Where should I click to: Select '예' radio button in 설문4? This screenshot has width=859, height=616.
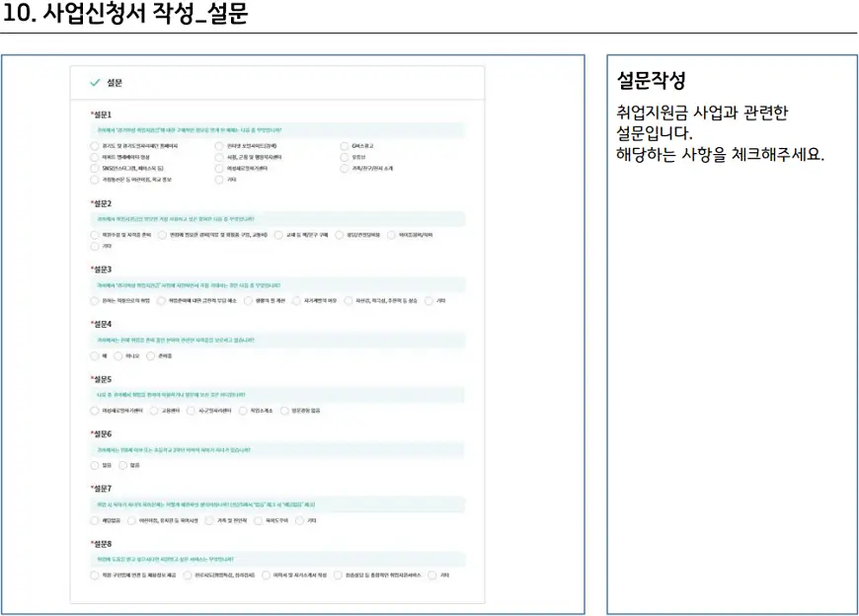[95, 355]
